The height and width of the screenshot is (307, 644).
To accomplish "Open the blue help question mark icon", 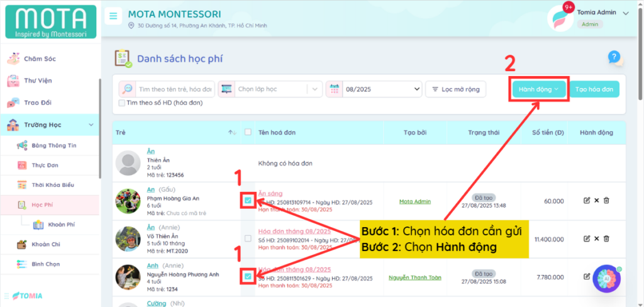I will pos(614,57).
